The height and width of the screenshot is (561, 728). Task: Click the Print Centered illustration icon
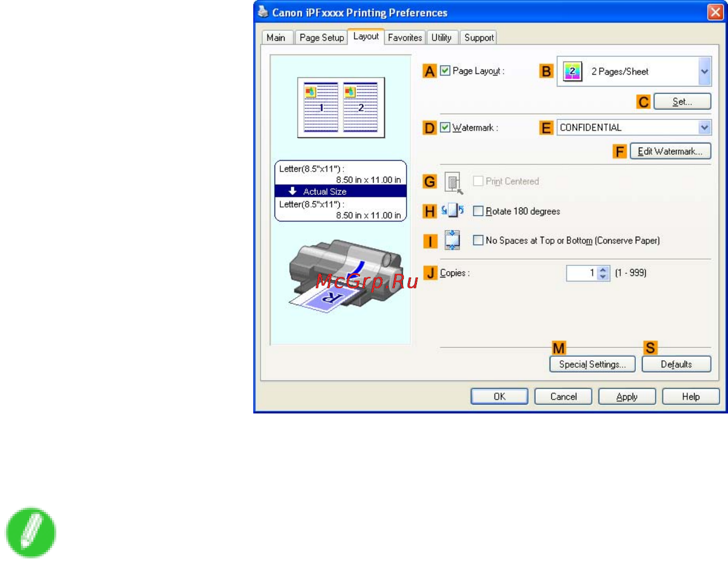coord(453,182)
